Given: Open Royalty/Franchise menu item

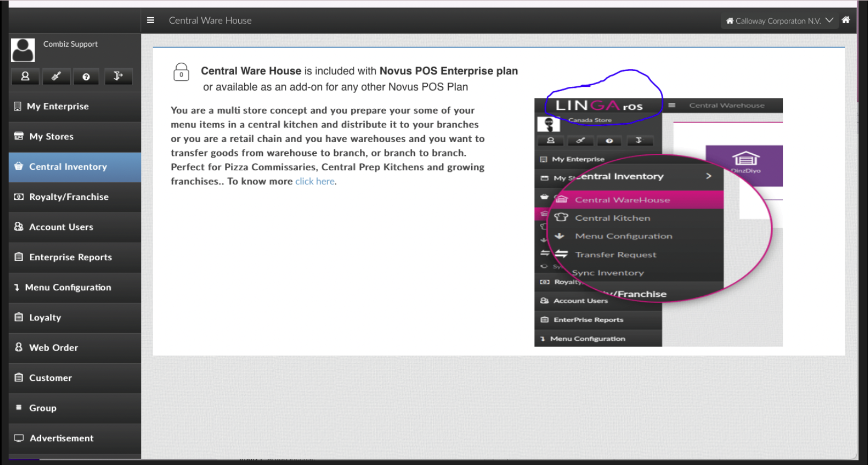Looking at the screenshot, I should tap(75, 197).
